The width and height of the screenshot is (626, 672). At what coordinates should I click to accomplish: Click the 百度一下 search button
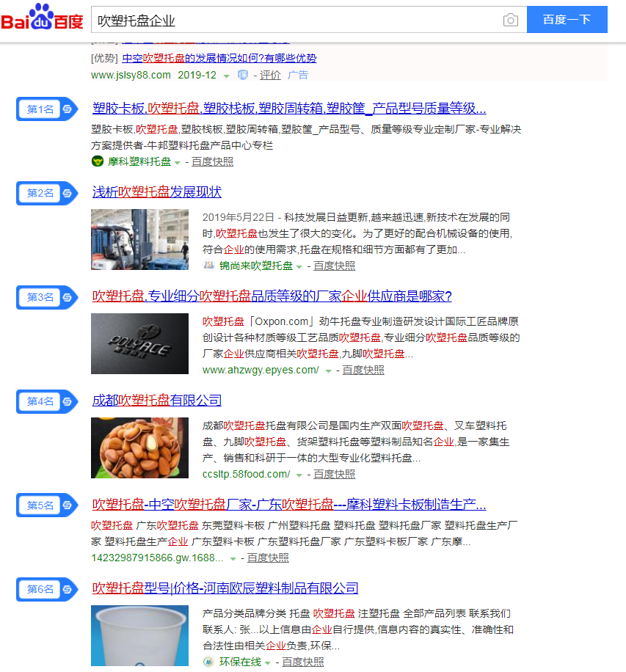567,19
